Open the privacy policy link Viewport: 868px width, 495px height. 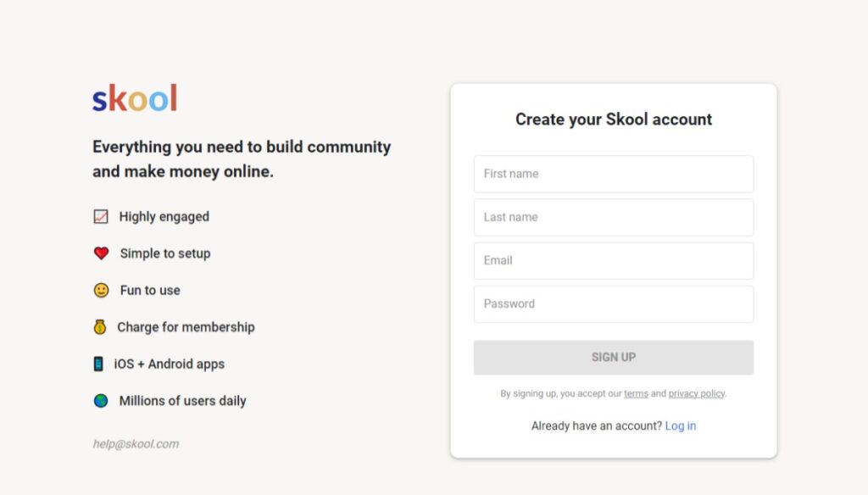pyautogui.click(x=697, y=393)
